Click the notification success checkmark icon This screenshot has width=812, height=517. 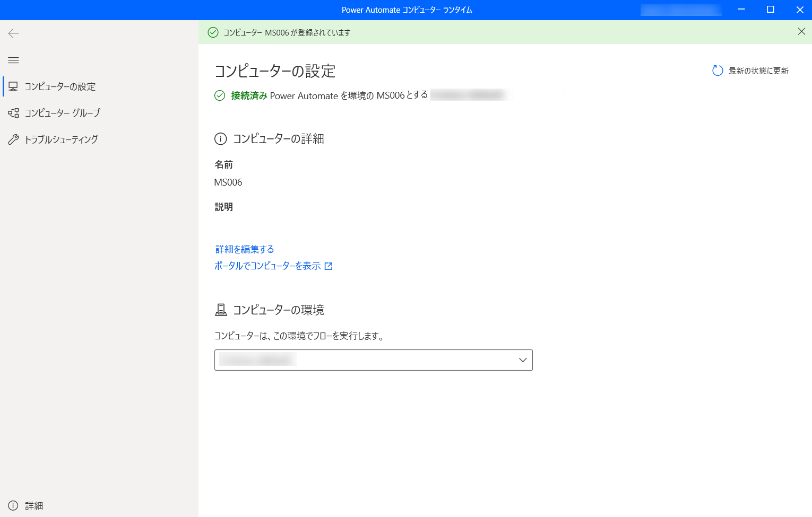pos(213,32)
